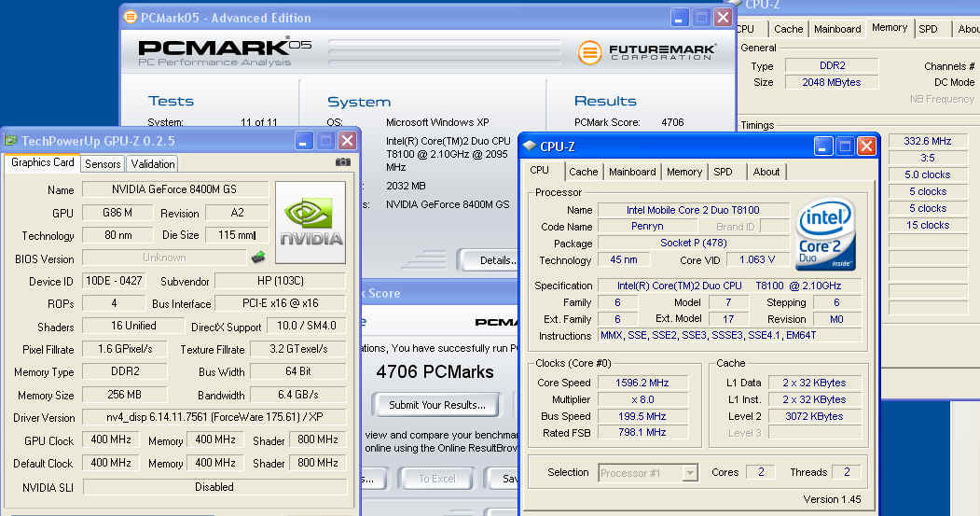The width and height of the screenshot is (980, 516).
Task: Select the CPU tab in front CPU-Z
Action: 539,170
